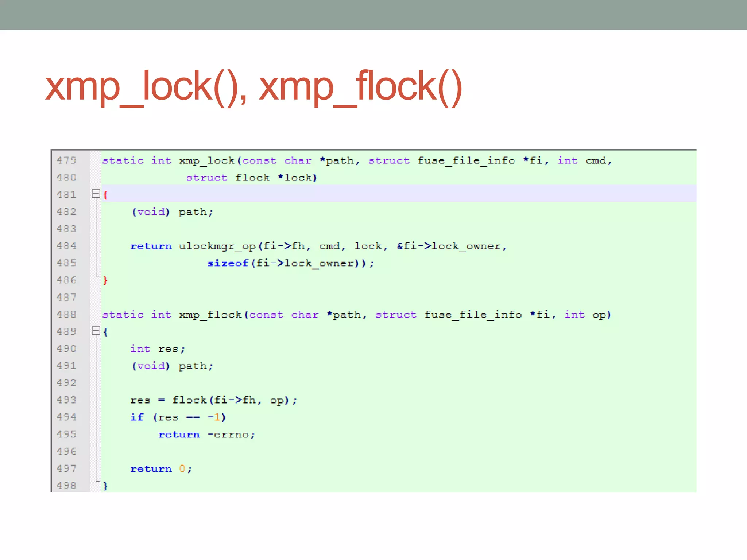Click line number 497 in gutter
The height and width of the screenshot is (560, 747).
click(x=67, y=468)
